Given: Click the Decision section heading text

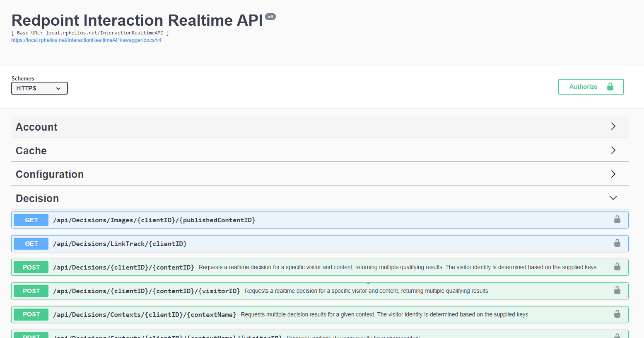Looking at the screenshot, I should point(37,199).
